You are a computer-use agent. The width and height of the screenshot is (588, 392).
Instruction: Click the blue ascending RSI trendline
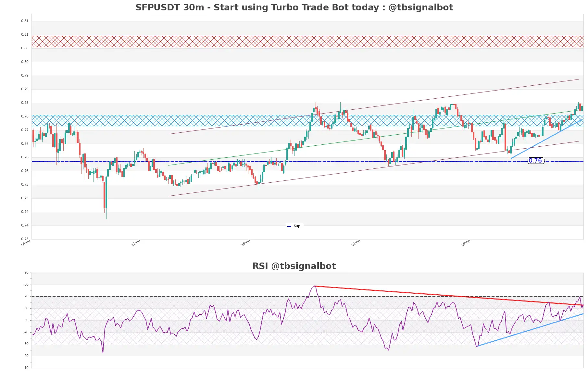530,330
